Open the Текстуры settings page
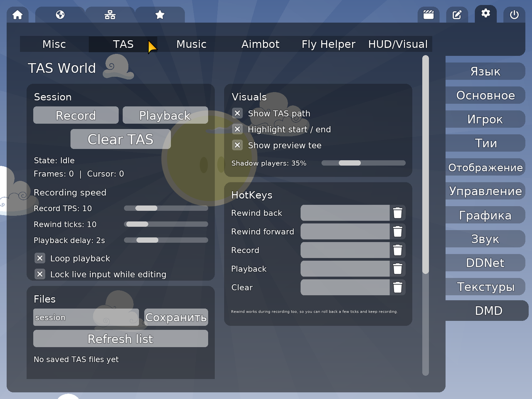The width and height of the screenshot is (532, 399). click(x=485, y=286)
